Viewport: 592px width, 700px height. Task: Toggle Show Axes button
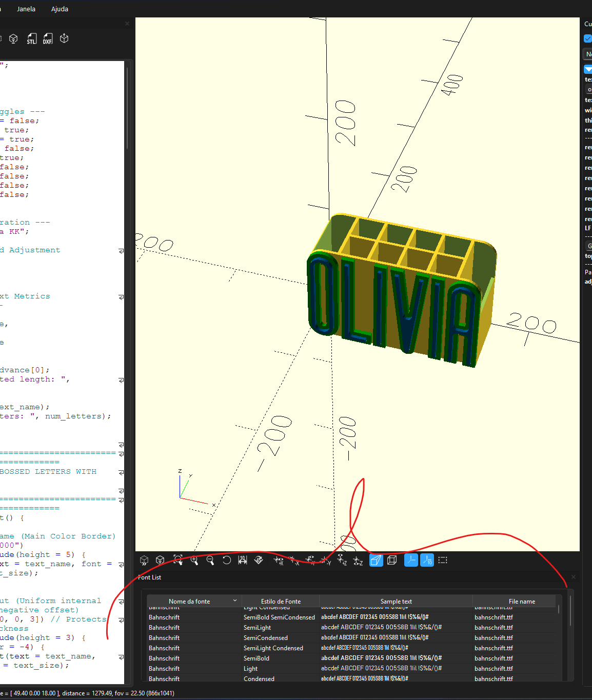(411, 561)
